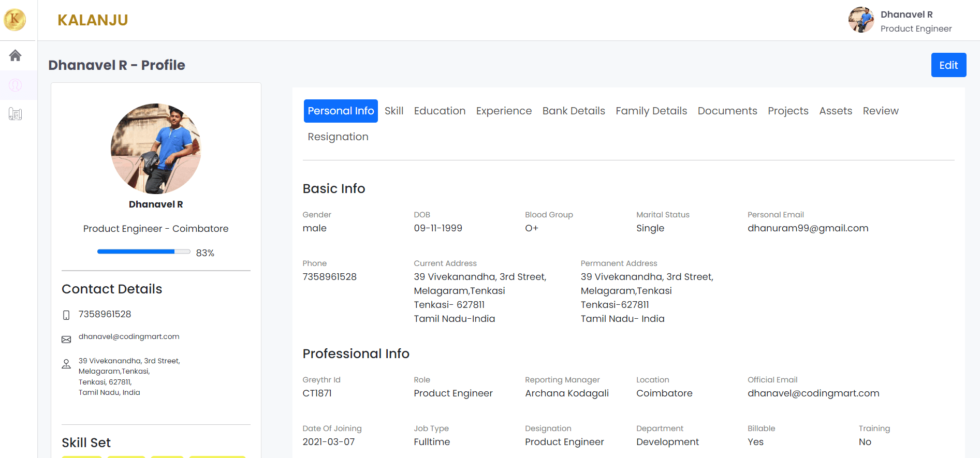Click the 83% profile completion bar

[143, 252]
